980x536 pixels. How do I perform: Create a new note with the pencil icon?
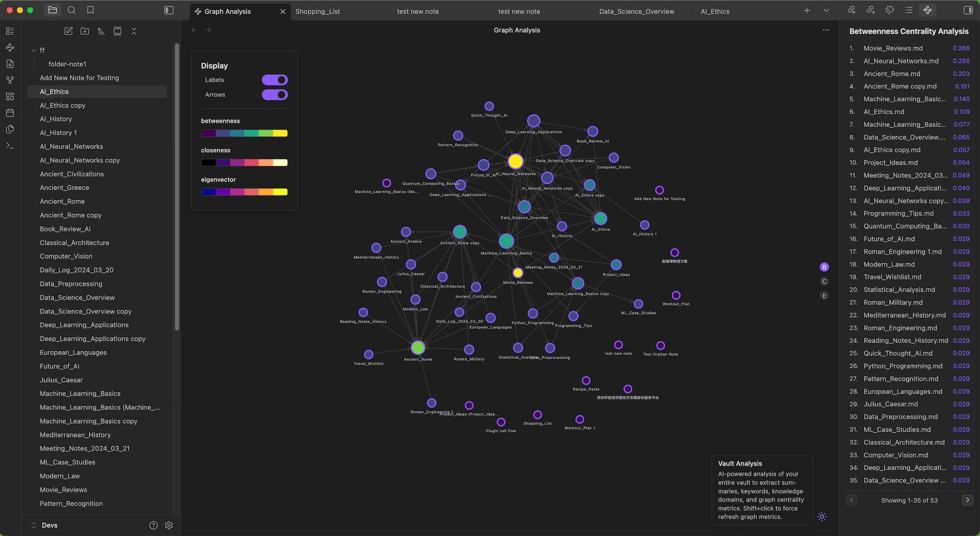click(68, 31)
